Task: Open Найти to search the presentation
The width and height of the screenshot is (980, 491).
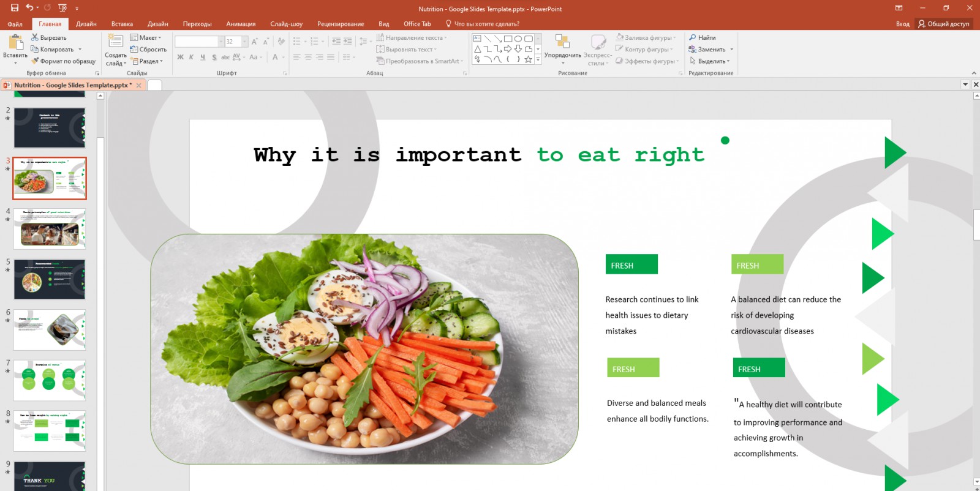Action: [x=702, y=38]
